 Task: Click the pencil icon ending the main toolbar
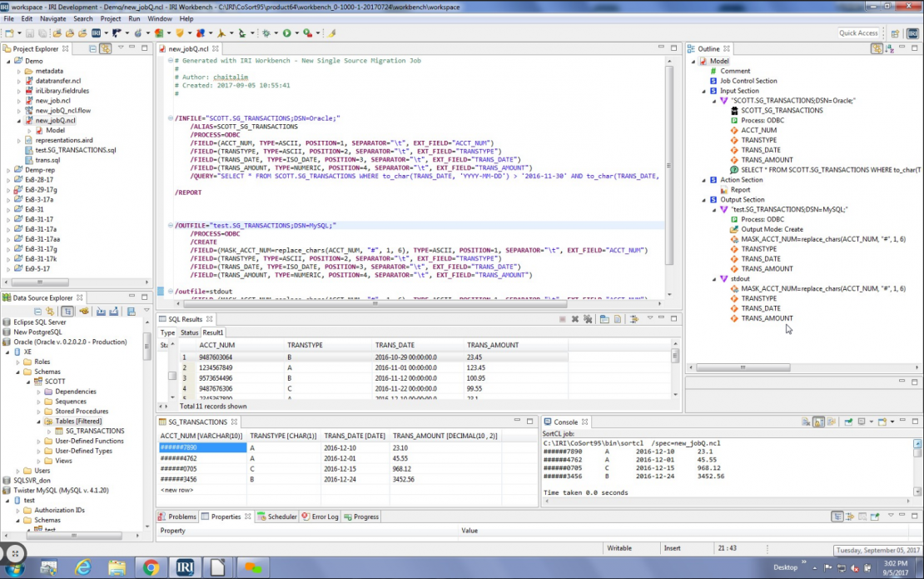click(332, 33)
